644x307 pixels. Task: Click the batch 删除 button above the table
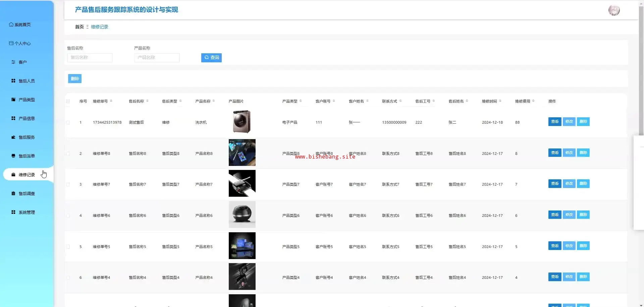[x=75, y=79]
